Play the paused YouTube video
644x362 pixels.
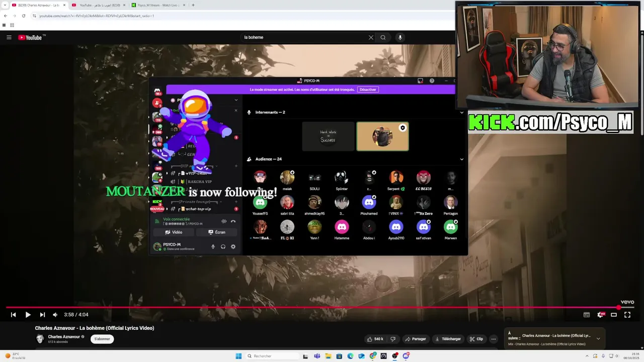tap(28, 315)
